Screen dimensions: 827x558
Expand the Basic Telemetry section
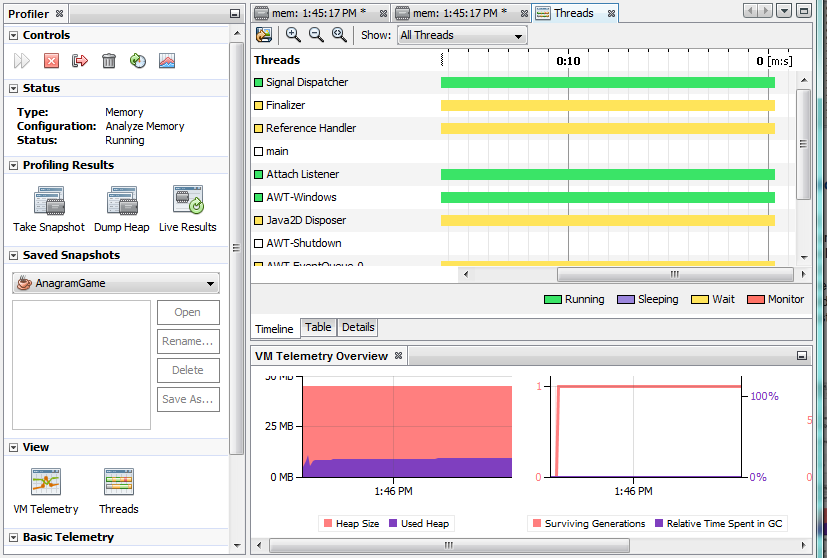click(14, 538)
